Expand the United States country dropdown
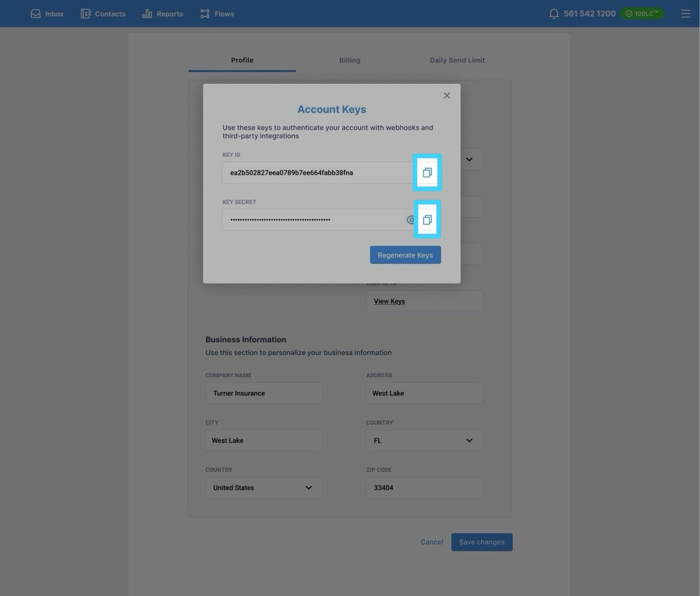The height and width of the screenshot is (596, 700). click(264, 487)
